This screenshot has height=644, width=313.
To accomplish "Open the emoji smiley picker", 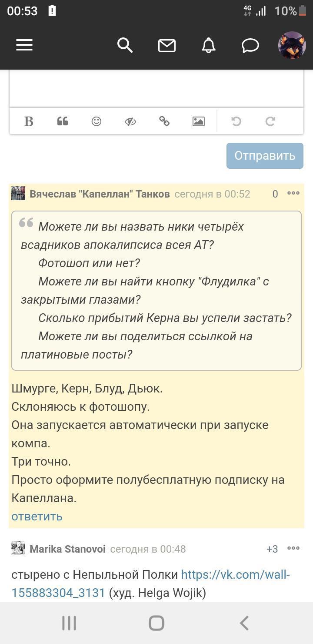I will pyautogui.click(x=97, y=121).
